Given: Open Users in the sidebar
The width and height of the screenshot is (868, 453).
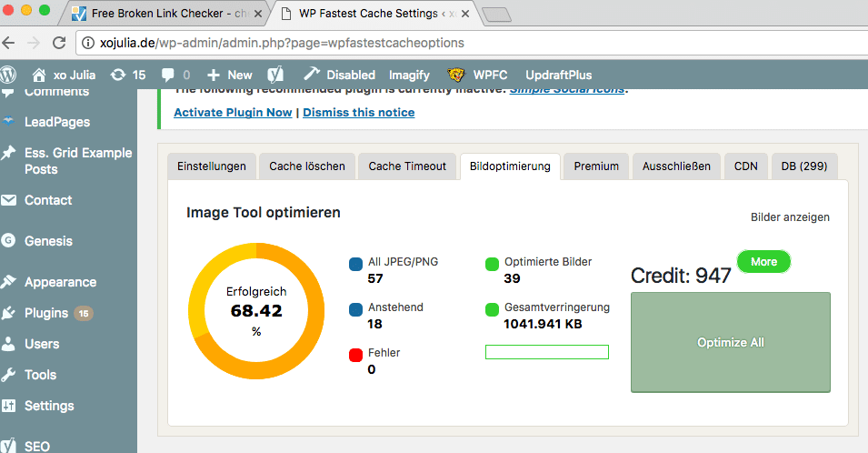Looking at the screenshot, I should click(x=42, y=344).
